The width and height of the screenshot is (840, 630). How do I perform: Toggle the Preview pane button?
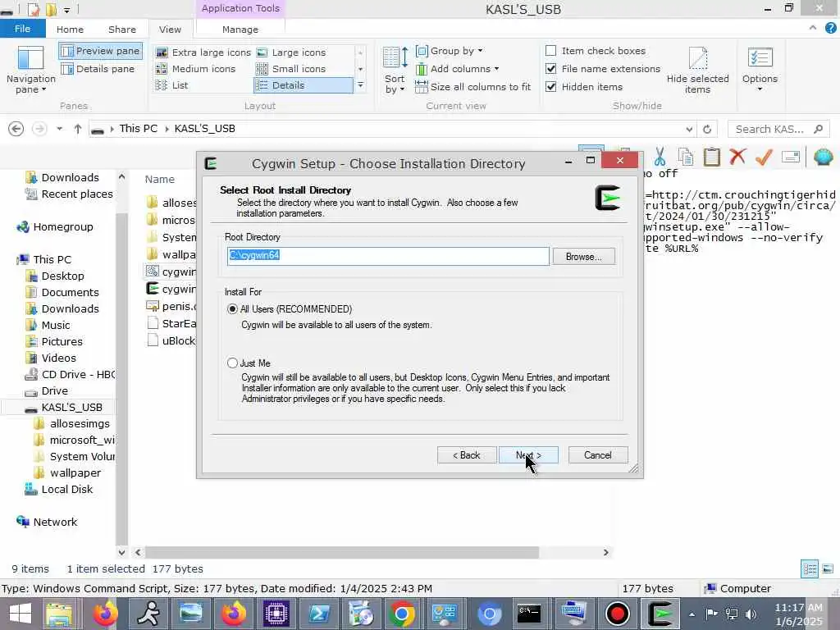[100, 51]
